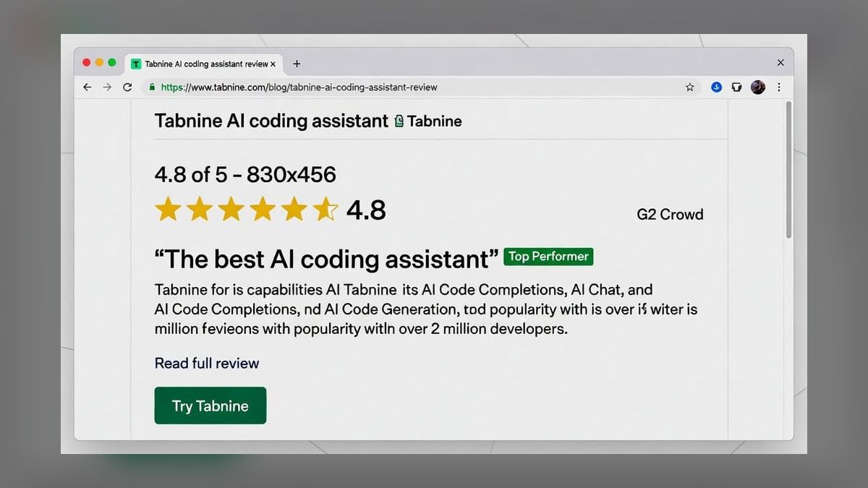
Task: Click the 4.8 score beside the stars
Action: coord(366,210)
